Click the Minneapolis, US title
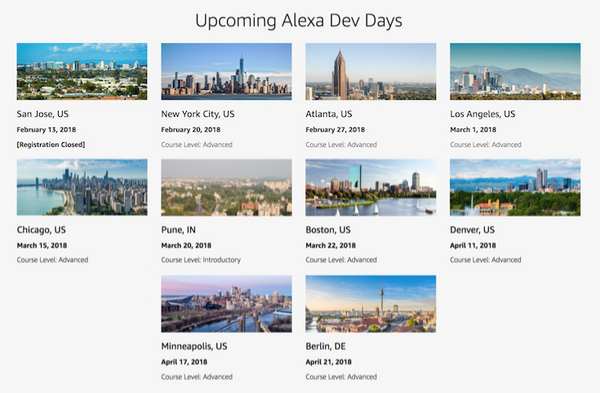 pyautogui.click(x=194, y=346)
